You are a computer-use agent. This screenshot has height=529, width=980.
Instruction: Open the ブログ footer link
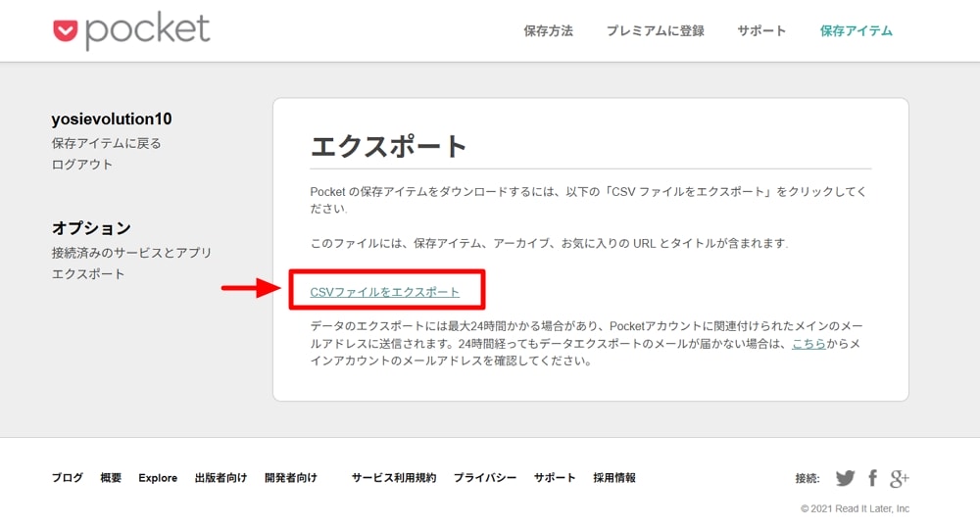tap(68, 478)
